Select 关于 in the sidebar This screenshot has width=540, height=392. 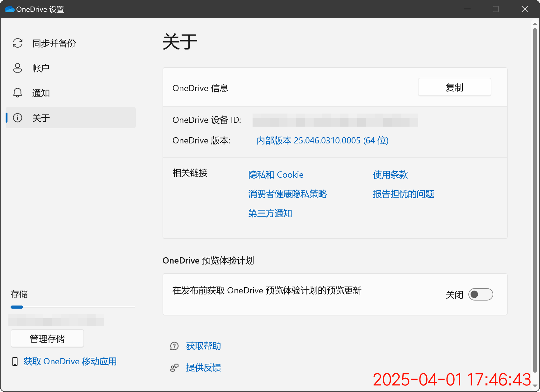(71, 118)
